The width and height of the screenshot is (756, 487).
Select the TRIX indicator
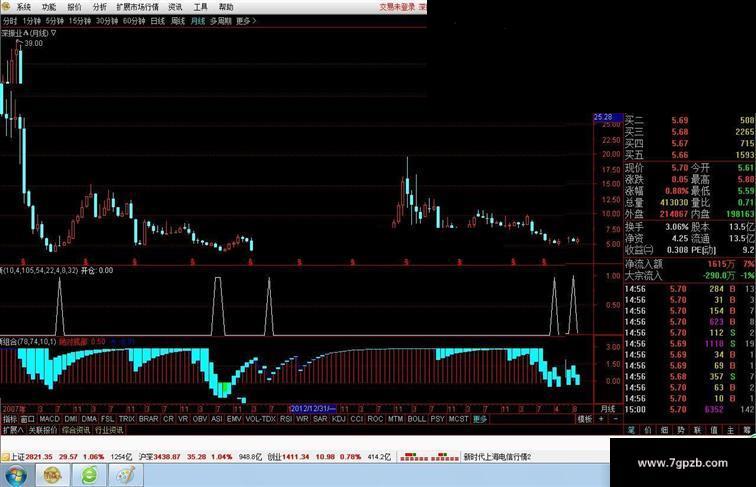pos(126,419)
